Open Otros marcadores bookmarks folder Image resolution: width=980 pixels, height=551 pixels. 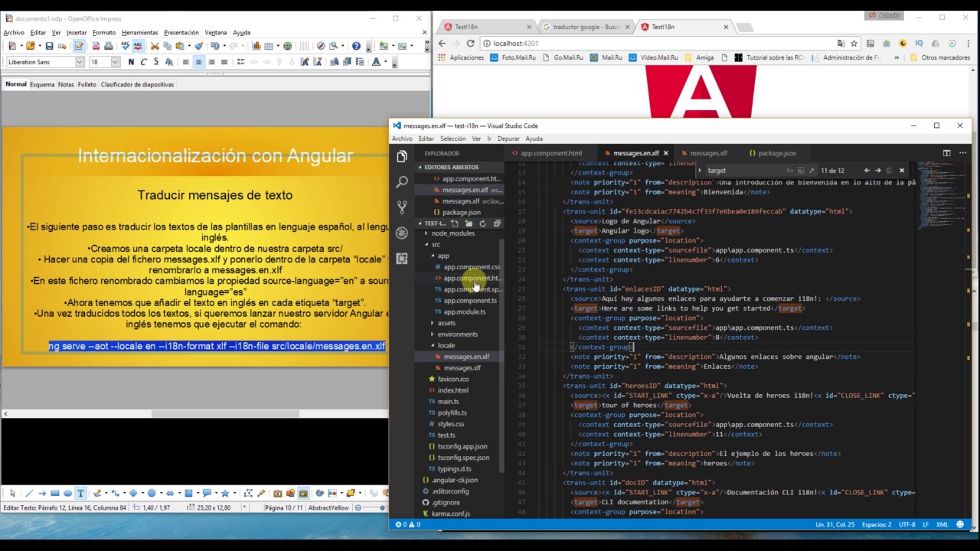coord(939,57)
